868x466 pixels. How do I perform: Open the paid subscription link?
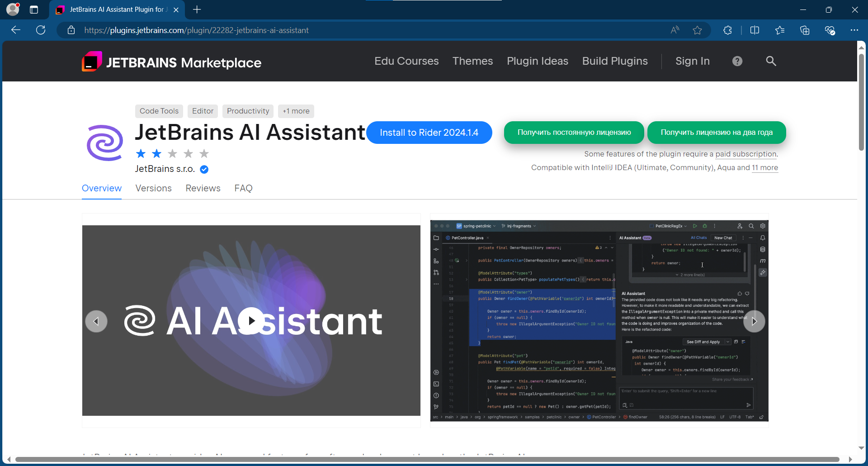tap(746, 154)
